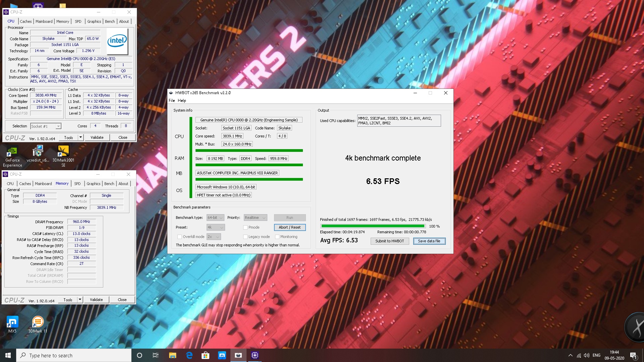This screenshot has width=644, height=362.
Task: Click green bar under RAM info
Action: coord(249,165)
